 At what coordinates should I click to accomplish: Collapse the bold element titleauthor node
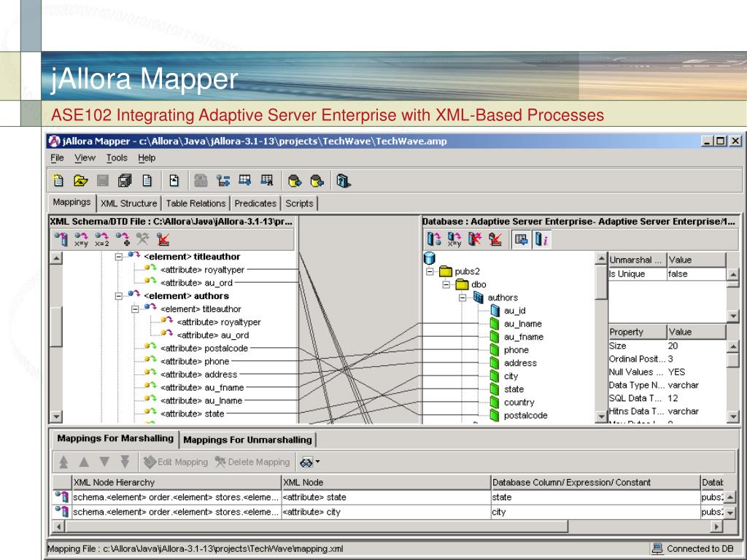coord(119,257)
